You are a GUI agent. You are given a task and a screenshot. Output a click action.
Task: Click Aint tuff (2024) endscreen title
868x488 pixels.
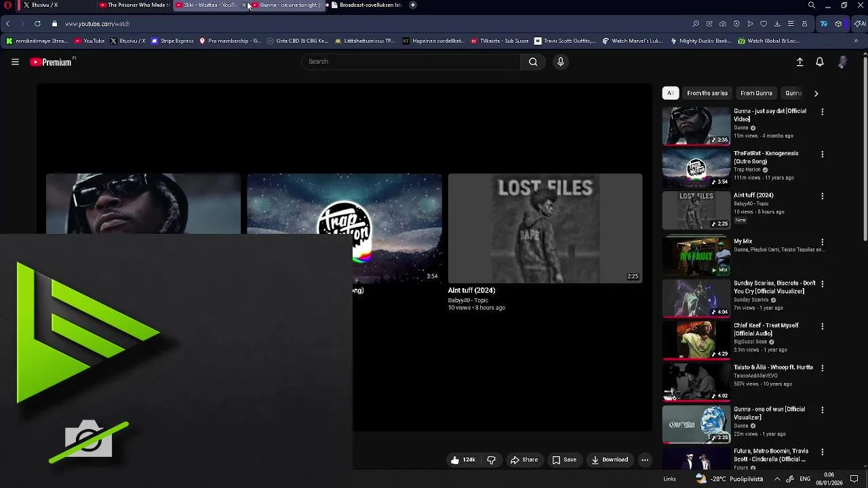pyautogui.click(x=471, y=290)
